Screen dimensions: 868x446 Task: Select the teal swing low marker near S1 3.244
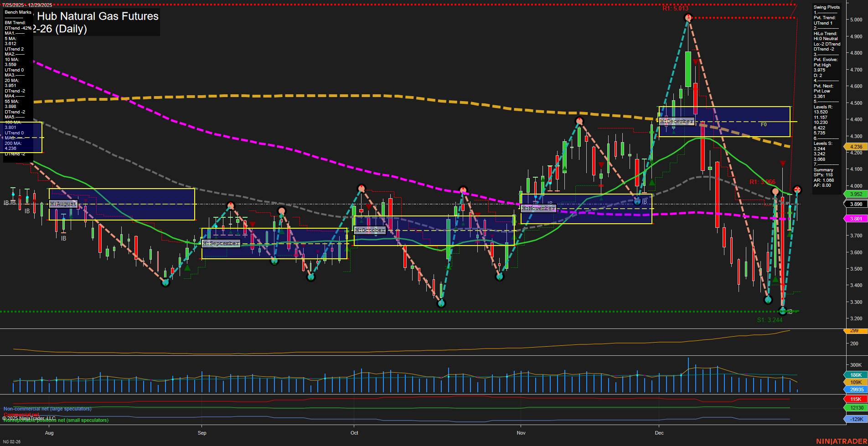click(x=783, y=311)
